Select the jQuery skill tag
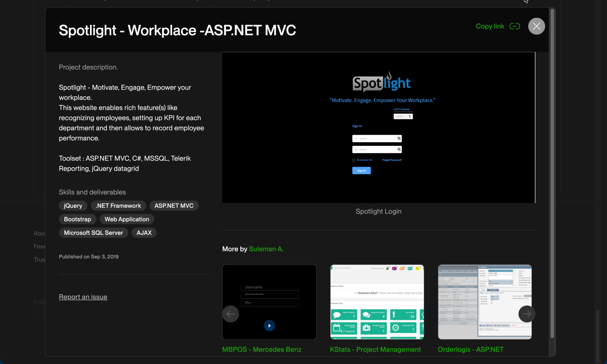 point(73,205)
